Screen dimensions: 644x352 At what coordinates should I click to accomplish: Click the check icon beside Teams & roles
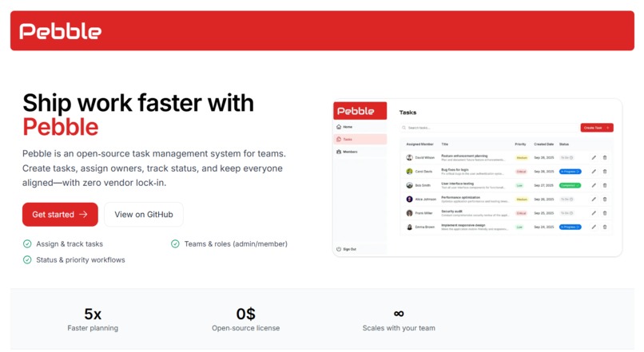pyautogui.click(x=175, y=244)
